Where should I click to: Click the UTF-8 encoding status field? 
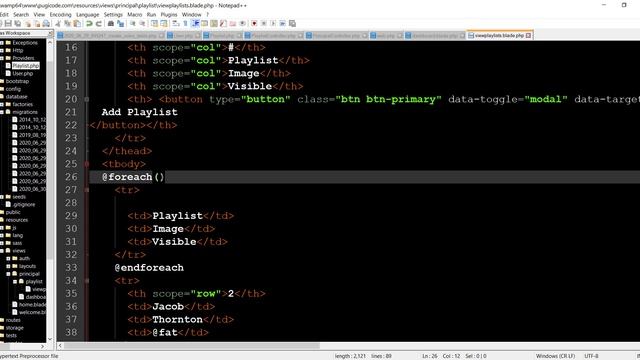(x=591, y=356)
